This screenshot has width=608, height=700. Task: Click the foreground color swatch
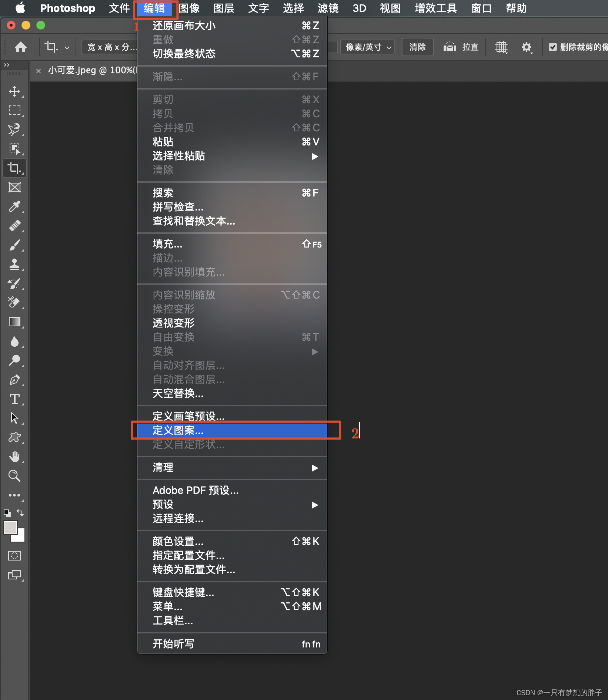(x=10, y=527)
